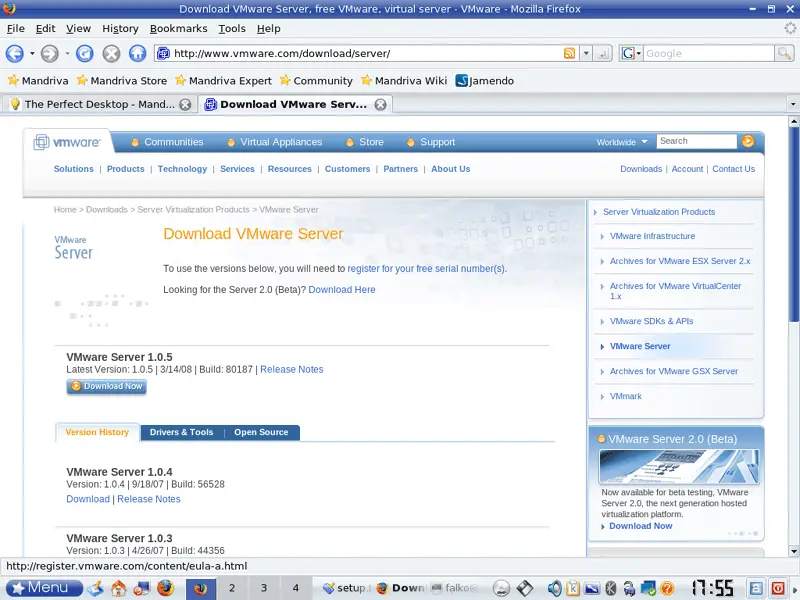Viewport: 800px width, 600px height.
Task: Open the tab list dropdown arrow
Action: pyautogui.click(x=793, y=104)
